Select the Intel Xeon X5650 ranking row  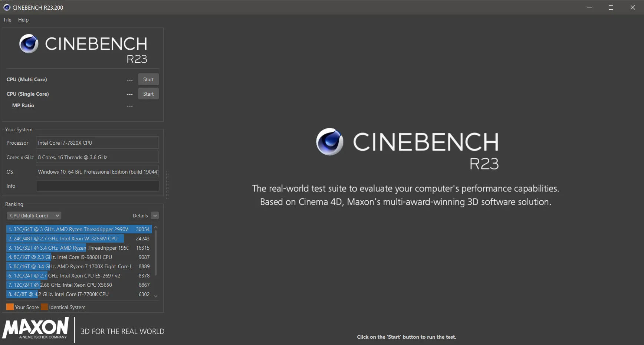tap(79, 285)
